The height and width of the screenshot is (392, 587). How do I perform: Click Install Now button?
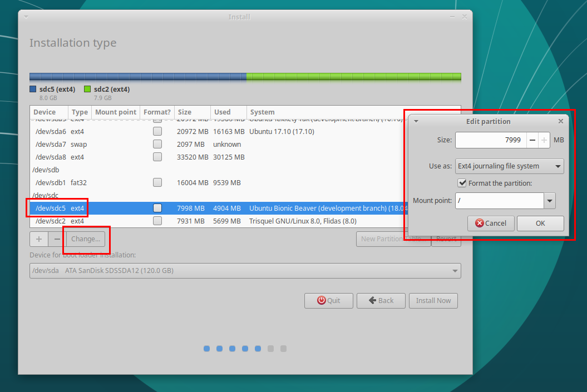tap(433, 301)
